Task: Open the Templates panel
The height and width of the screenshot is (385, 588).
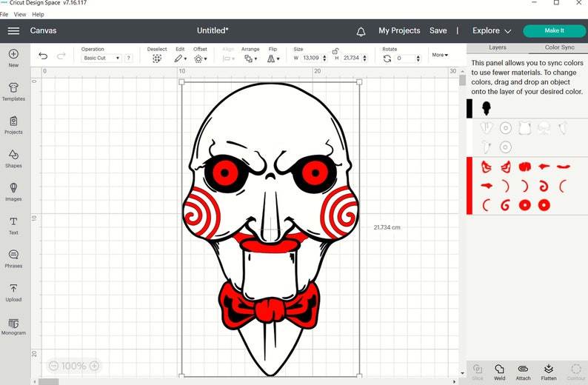Action: (13, 88)
